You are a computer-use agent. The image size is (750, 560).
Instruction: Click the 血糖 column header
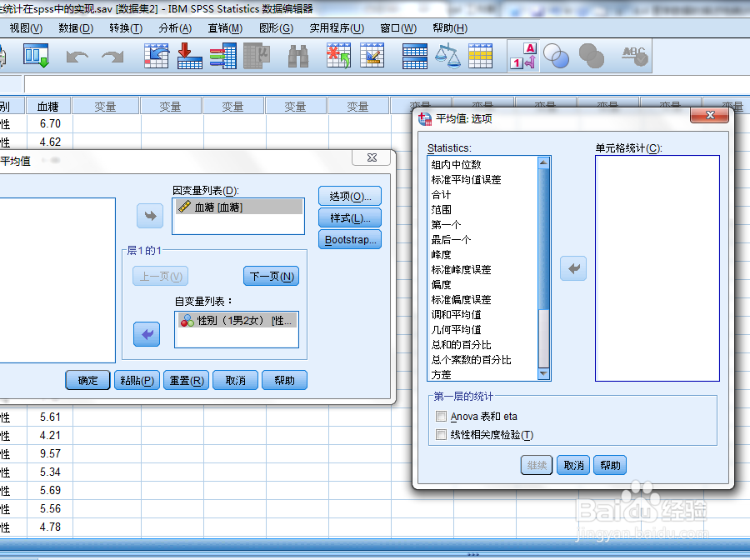click(x=48, y=107)
